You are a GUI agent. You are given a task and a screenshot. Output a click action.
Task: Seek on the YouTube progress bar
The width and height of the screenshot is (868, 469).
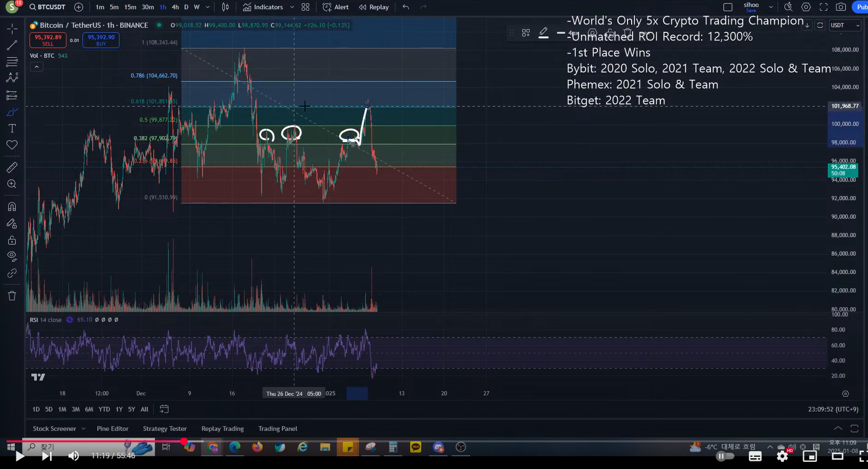(x=434, y=441)
